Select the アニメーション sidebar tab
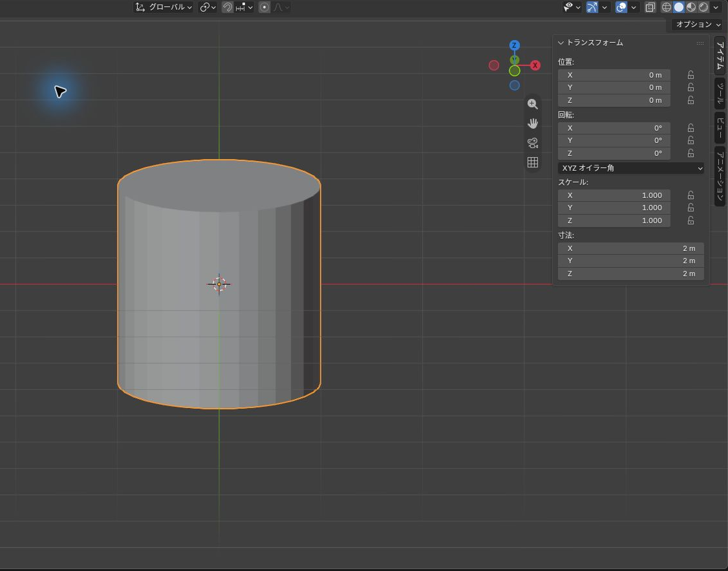This screenshot has height=571, width=728. [x=720, y=176]
